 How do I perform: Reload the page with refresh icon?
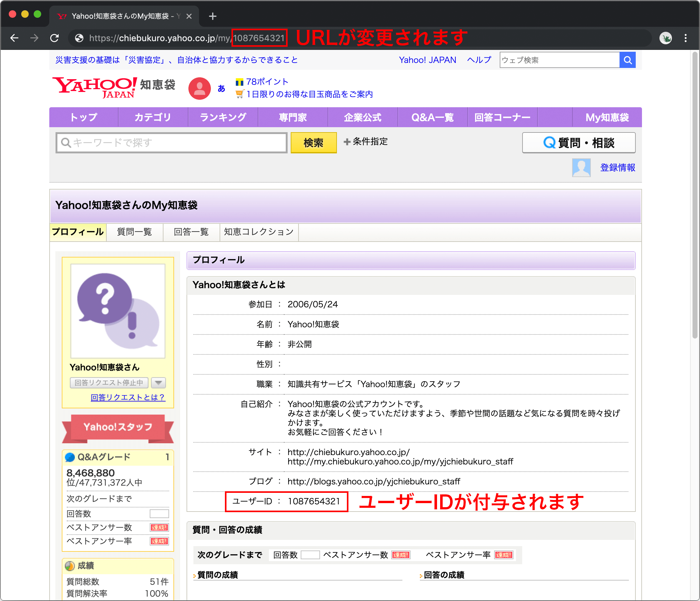pyautogui.click(x=54, y=38)
